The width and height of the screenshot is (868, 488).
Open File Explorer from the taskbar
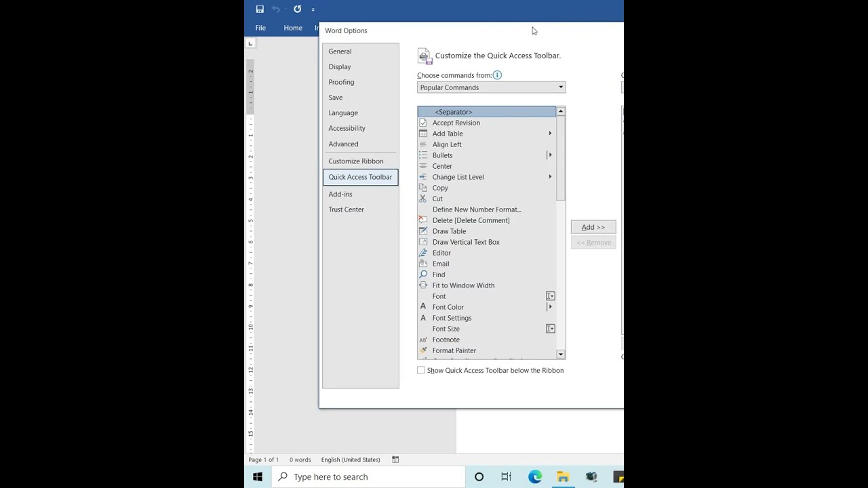click(x=563, y=477)
